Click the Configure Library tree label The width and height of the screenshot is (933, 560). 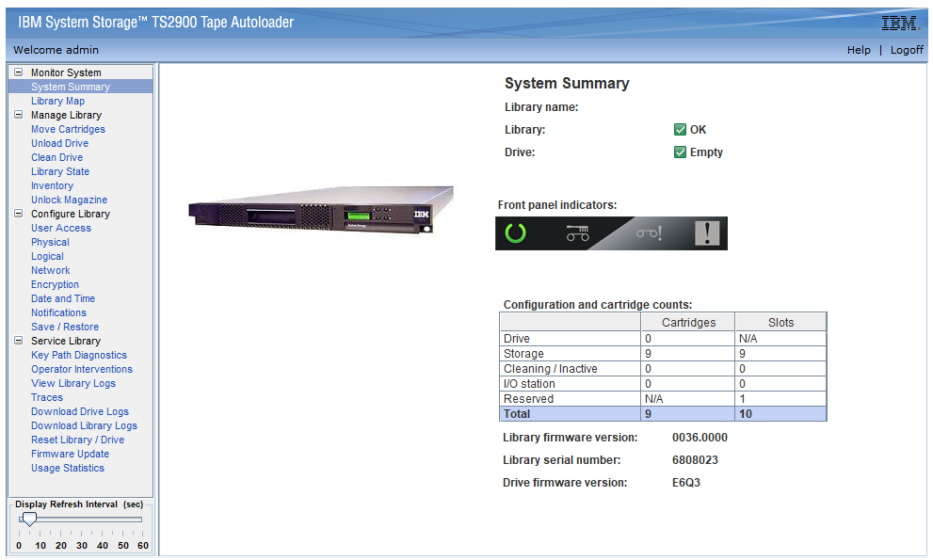pyautogui.click(x=71, y=214)
